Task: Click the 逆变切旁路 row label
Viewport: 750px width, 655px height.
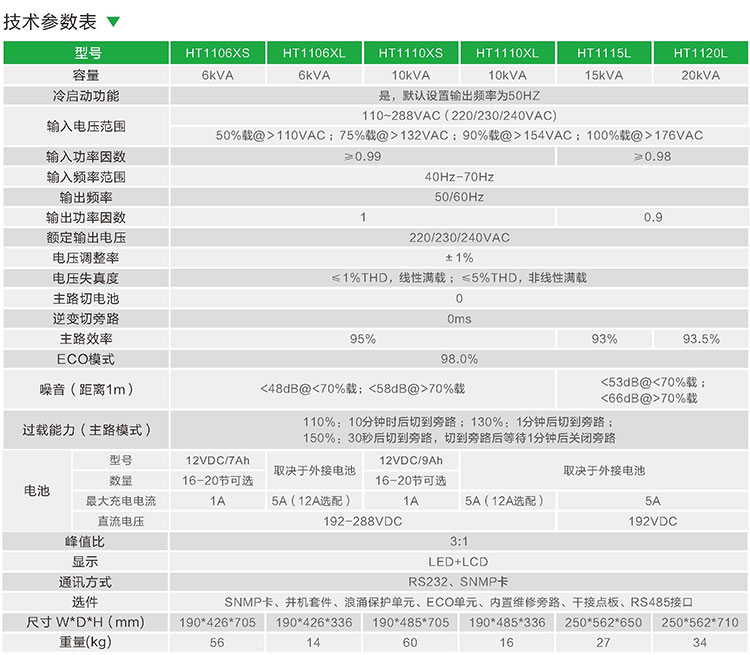Action: (86, 319)
